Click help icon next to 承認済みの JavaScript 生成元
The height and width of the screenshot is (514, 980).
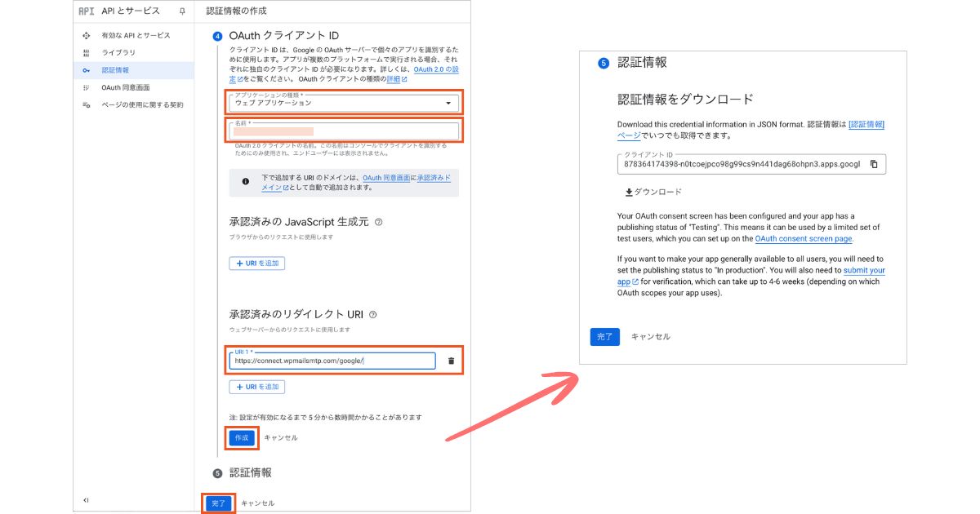point(378,221)
